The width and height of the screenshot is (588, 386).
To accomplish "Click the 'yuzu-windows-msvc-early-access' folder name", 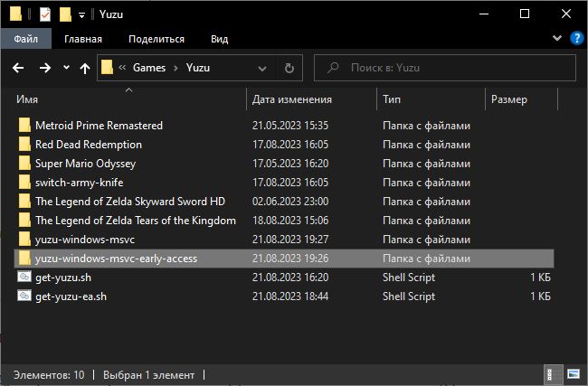I will pyautogui.click(x=117, y=259).
